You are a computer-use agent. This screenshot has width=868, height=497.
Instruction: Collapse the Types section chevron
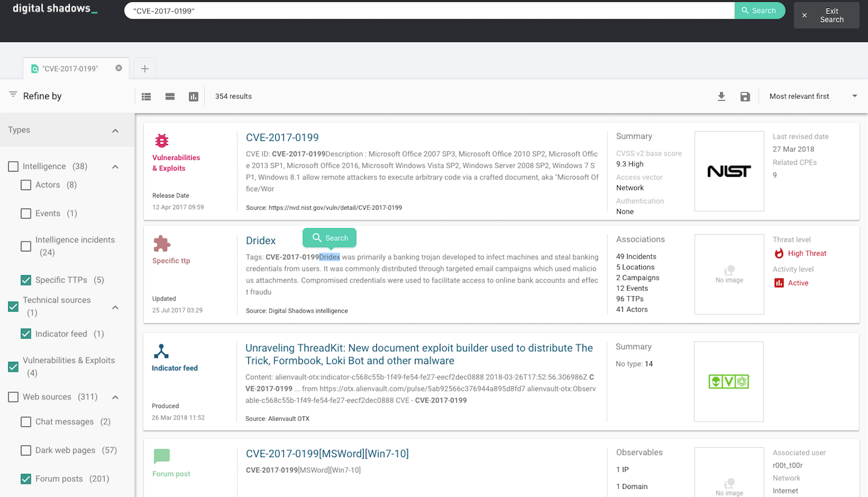pos(115,131)
